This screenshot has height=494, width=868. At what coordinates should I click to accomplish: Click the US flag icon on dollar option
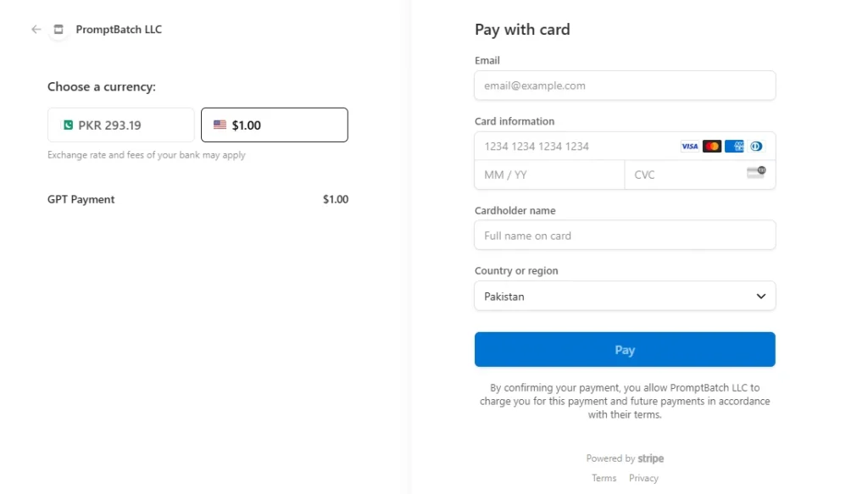point(220,124)
